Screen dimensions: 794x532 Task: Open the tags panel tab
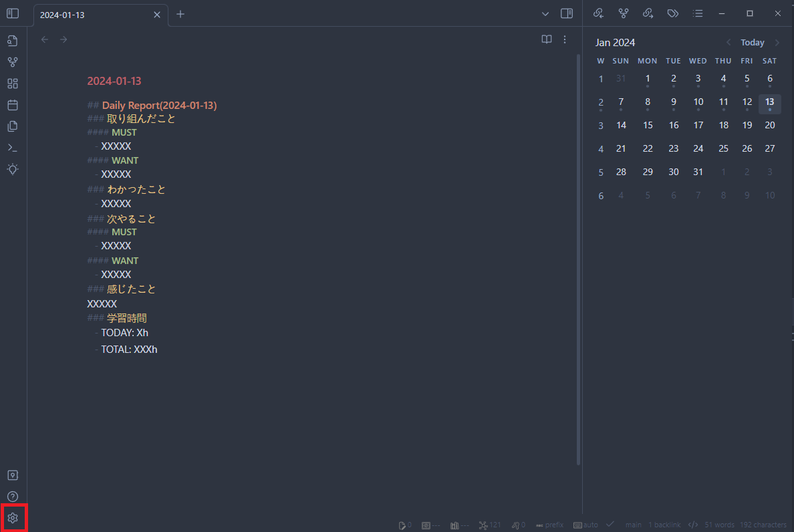[x=672, y=13]
